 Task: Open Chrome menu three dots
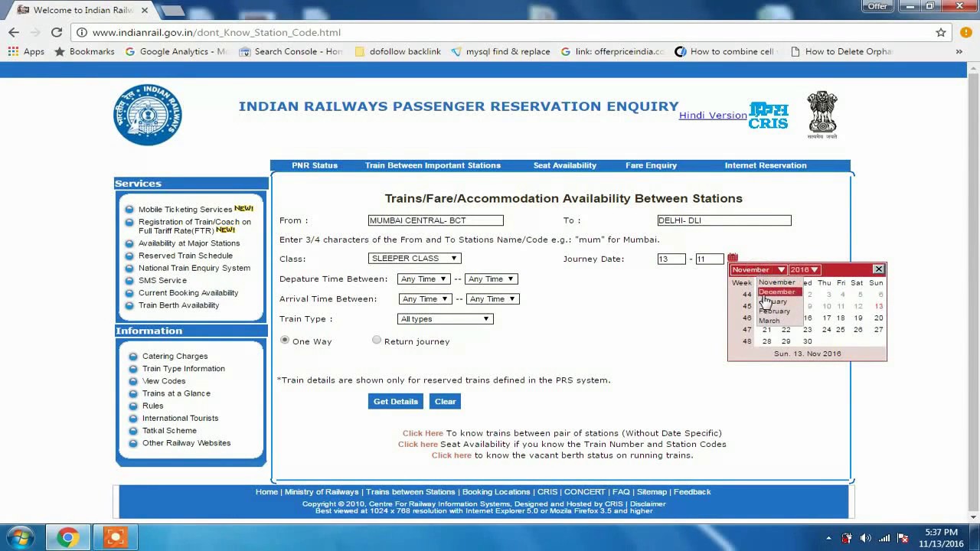pyautogui.click(x=965, y=32)
